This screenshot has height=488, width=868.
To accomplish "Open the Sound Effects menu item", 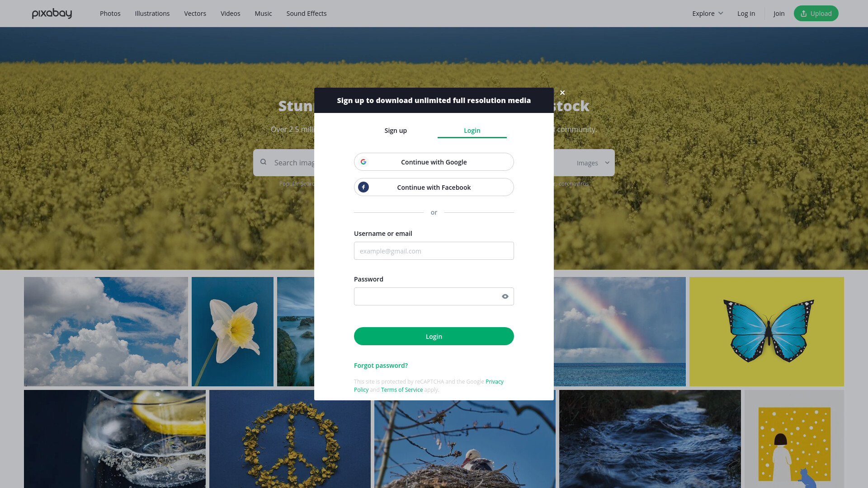I will 307,14.
